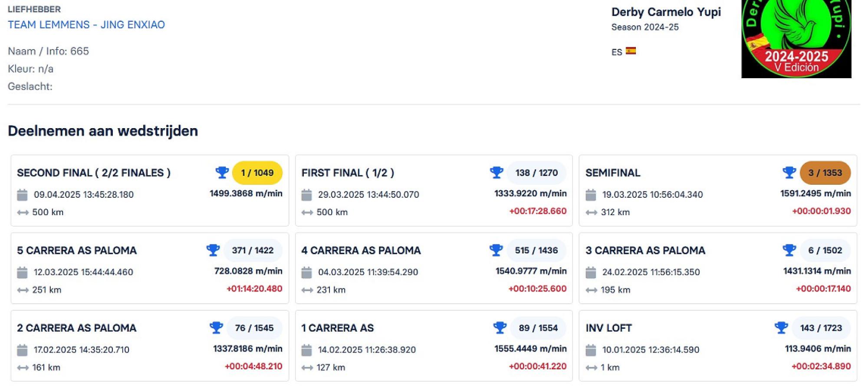This screenshot has width=868, height=391.
Task: Click trophy icon for 3 CARRERA AS PALOMA
Action: (789, 250)
